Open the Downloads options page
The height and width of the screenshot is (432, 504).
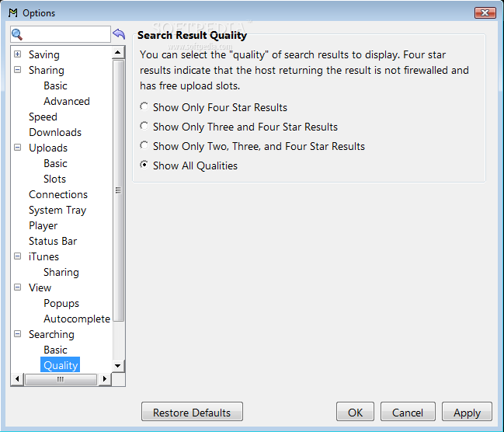(x=55, y=133)
